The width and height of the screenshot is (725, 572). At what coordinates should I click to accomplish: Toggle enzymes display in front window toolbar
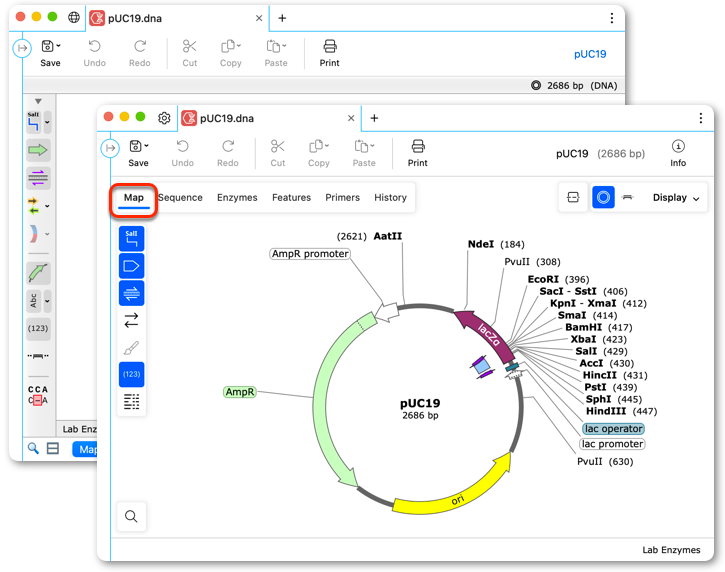click(131, 239)
